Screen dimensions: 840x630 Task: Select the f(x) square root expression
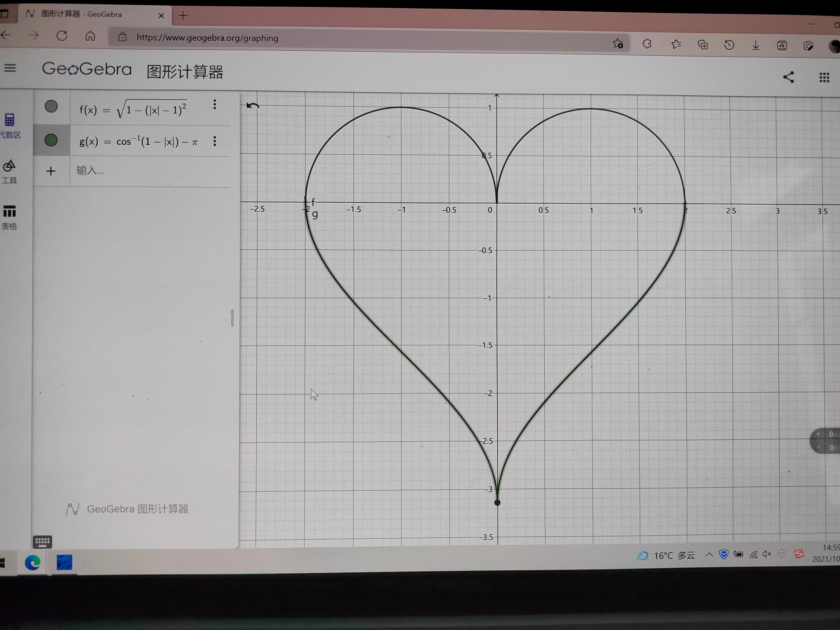click(133, 109)
